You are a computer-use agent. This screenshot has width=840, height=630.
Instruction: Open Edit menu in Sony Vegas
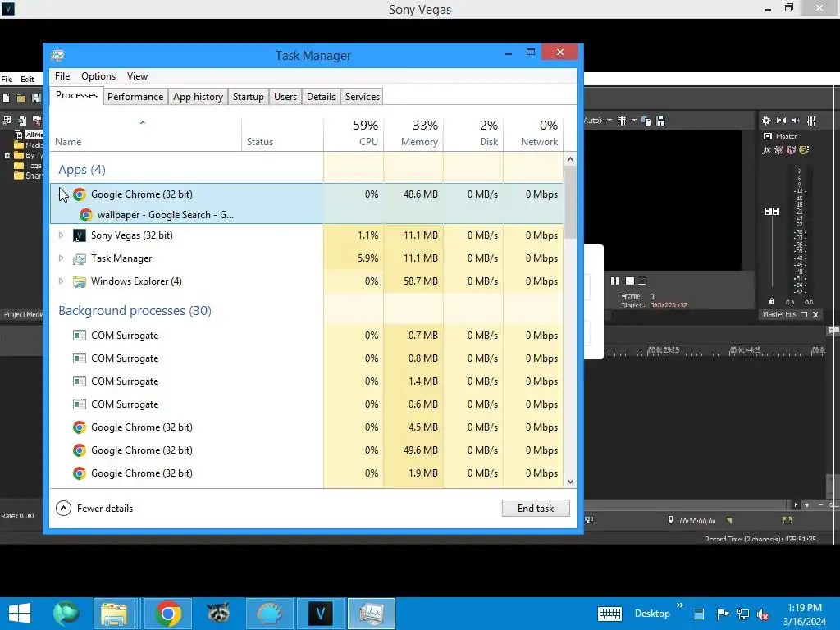click(x=27, y=80)
